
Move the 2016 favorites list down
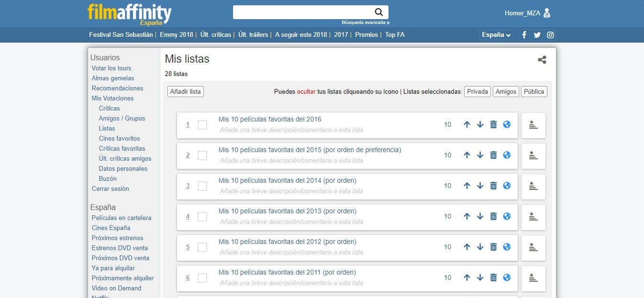pyautogui.click(x=480, y=124)
